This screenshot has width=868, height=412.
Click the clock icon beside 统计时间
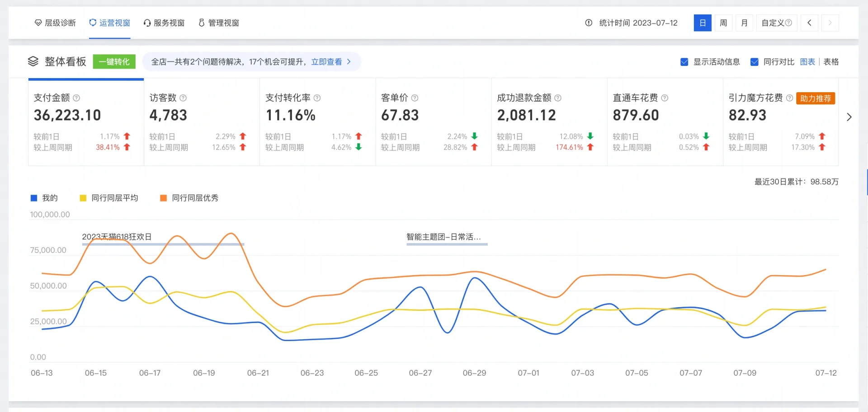point(589,23)
